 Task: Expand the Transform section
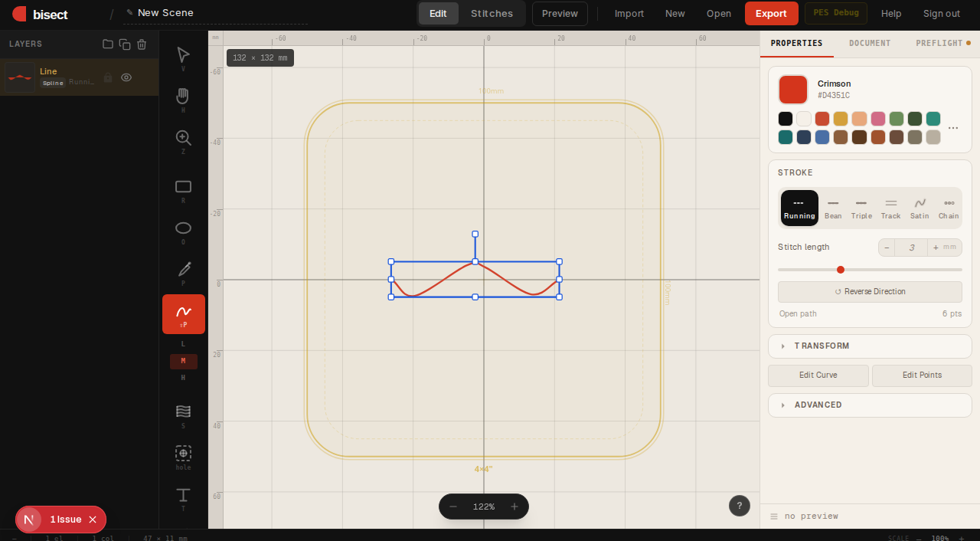point(870,346)
